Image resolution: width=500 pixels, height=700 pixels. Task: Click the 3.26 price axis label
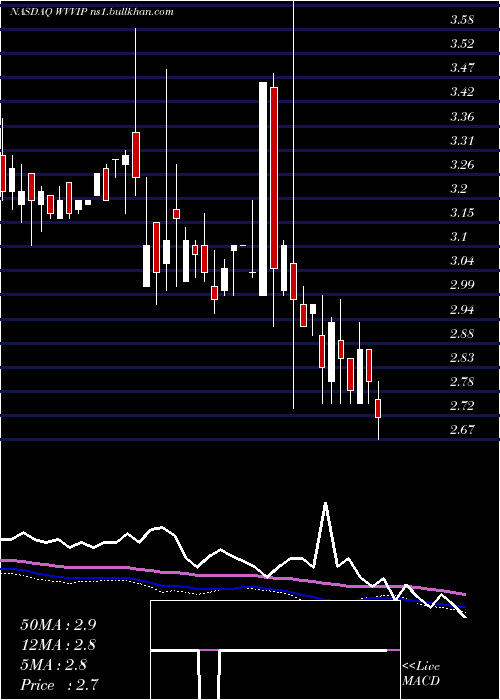click(461, 165)
